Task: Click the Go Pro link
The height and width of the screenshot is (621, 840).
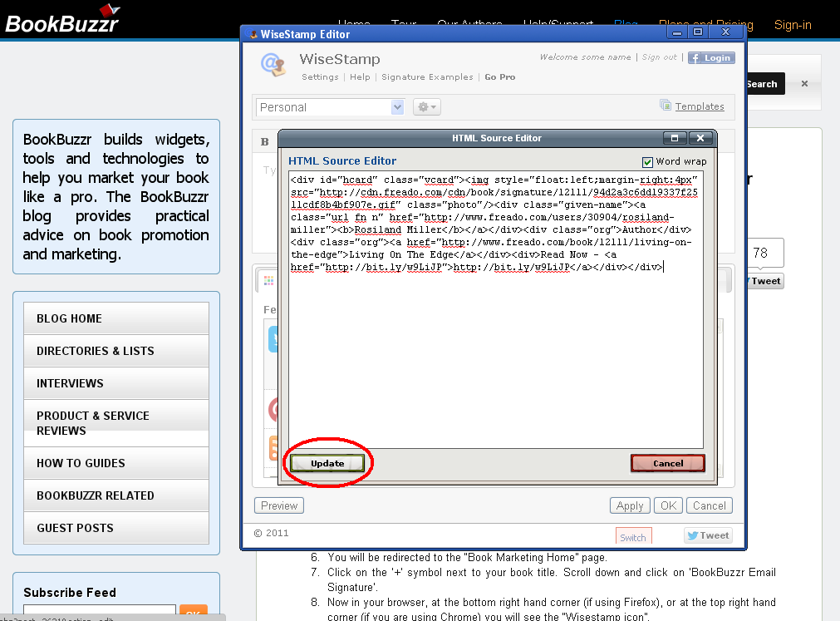Action: coord(499,77)
